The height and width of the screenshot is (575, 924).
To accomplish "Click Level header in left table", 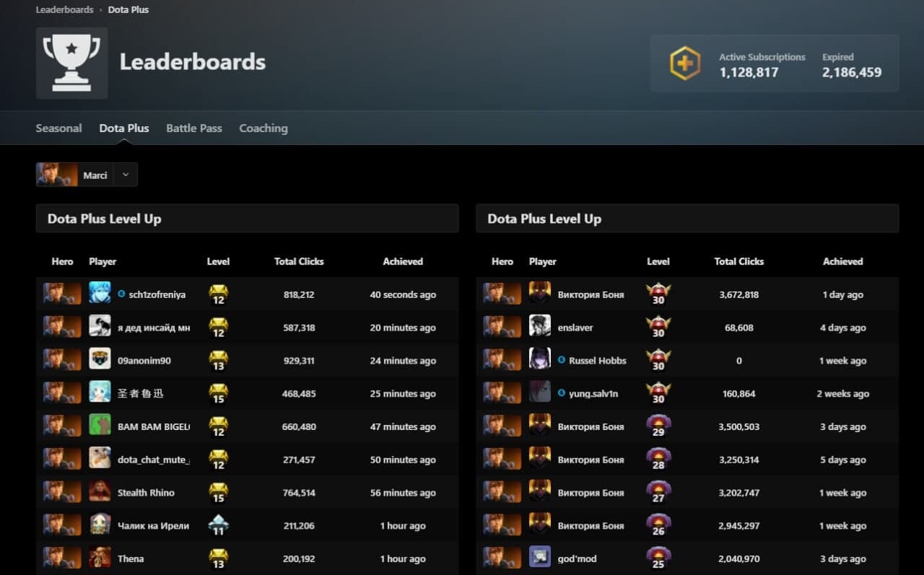I will click(218, 261).
